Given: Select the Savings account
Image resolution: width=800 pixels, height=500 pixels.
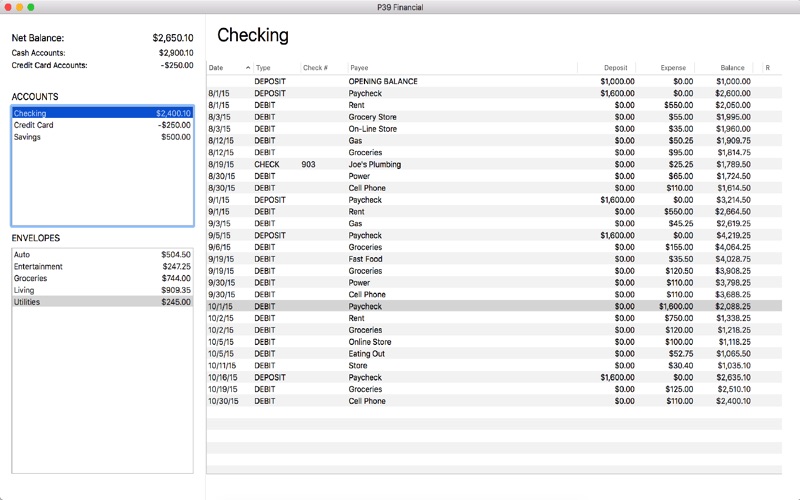Looking at the screenshot, I should pos(102,137).
